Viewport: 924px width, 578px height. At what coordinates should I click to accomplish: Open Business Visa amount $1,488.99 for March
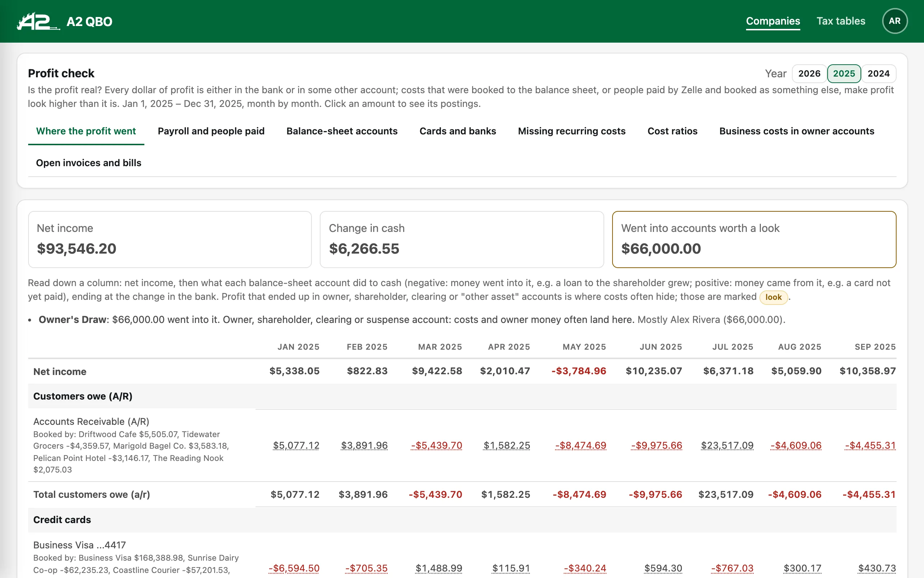[x=439, y=569]
